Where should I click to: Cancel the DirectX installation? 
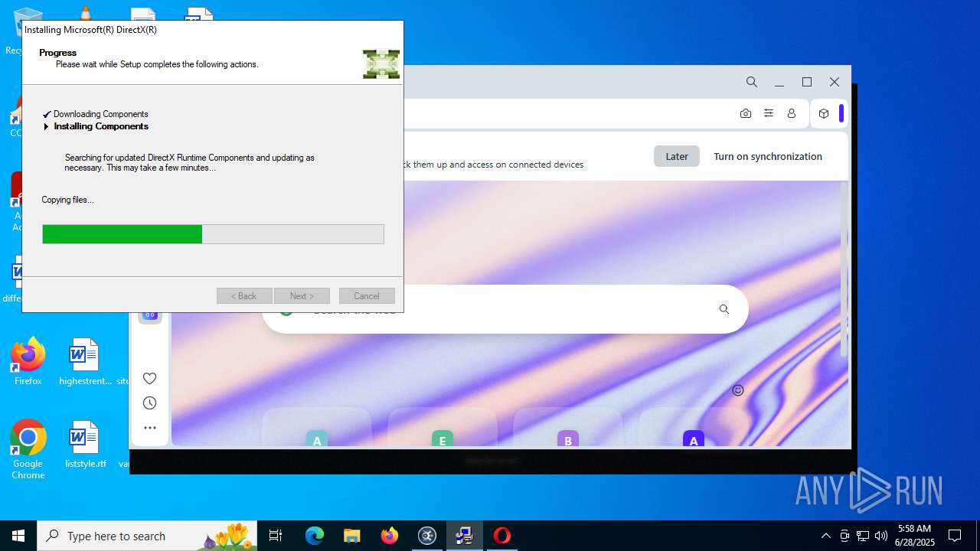pyautogui.click(x=367, y=296)
